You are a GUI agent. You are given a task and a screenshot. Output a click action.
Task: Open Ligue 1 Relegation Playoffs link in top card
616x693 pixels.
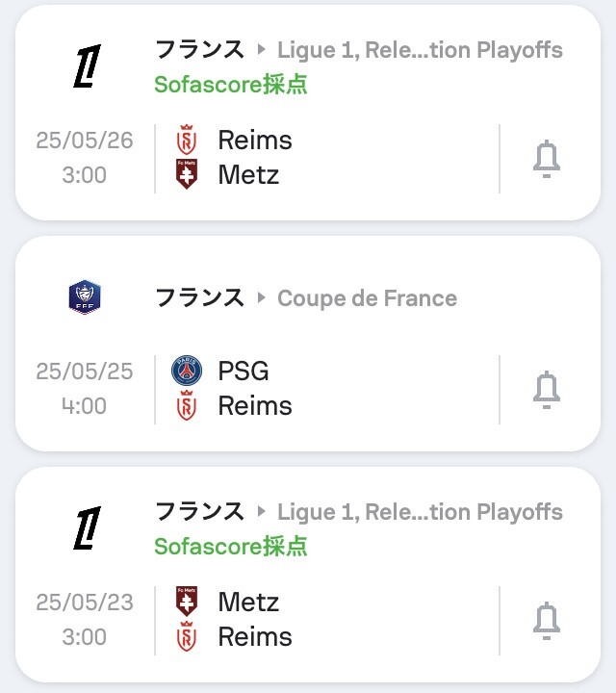[x=420, y=49]
